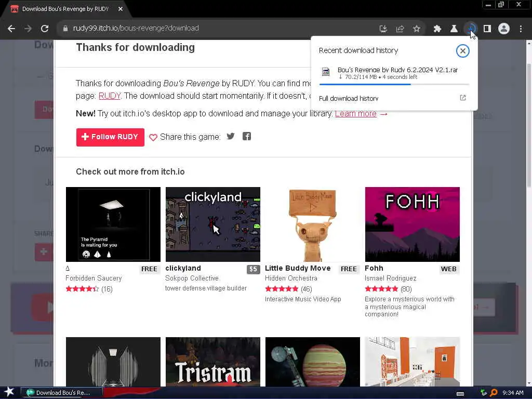532x399 pixels.
Task: Open The Pyramid game thumbnail
Action: tap(113, 224)
